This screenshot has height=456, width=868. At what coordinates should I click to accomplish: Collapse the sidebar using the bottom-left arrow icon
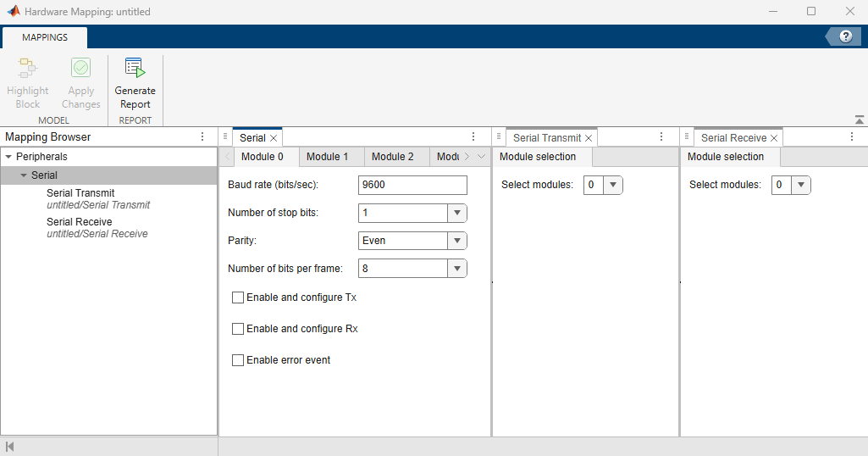pyautogui.click(x=9, y=447)
